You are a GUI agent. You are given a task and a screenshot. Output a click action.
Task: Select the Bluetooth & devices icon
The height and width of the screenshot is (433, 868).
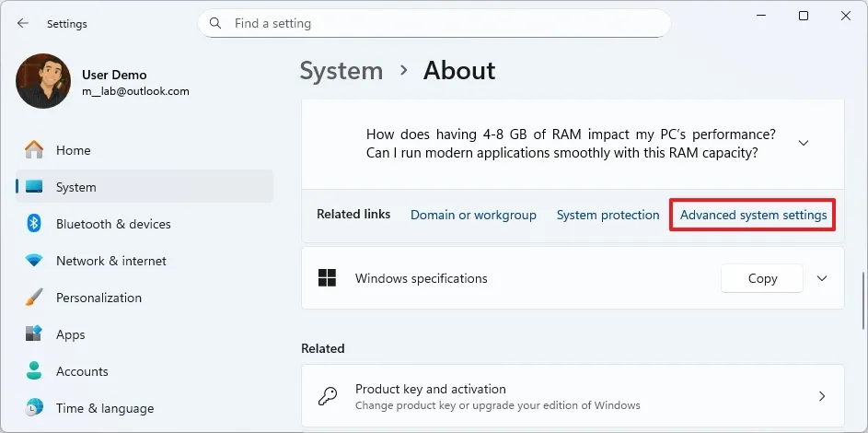[34, 224]
